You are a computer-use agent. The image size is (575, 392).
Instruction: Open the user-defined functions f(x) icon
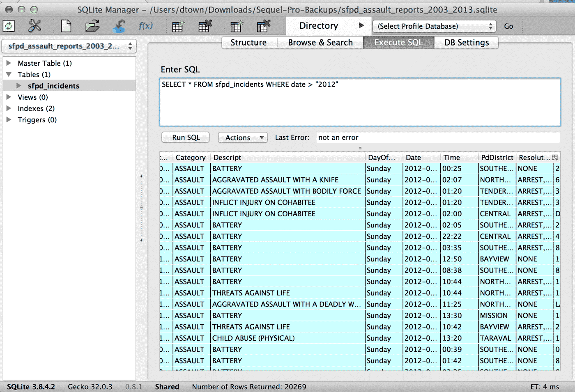145,26
